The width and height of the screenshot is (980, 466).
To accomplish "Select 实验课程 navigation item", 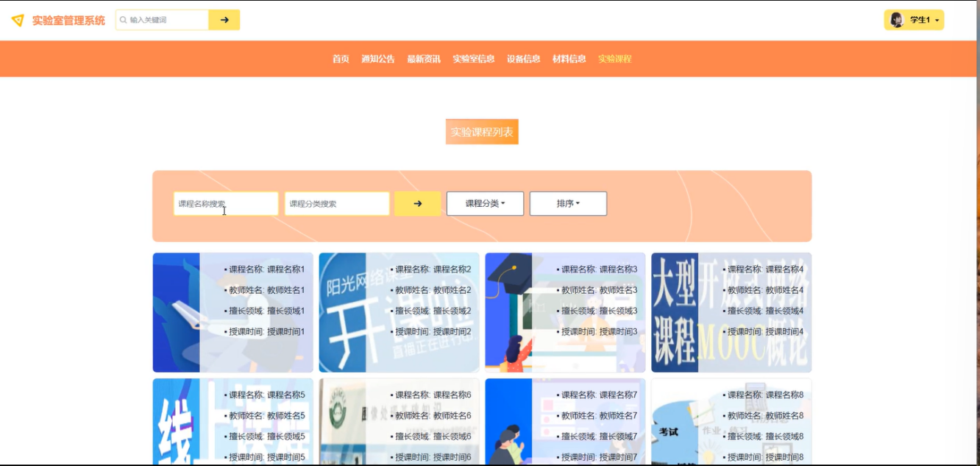I will pyautogui.click(x=615, y=59).
